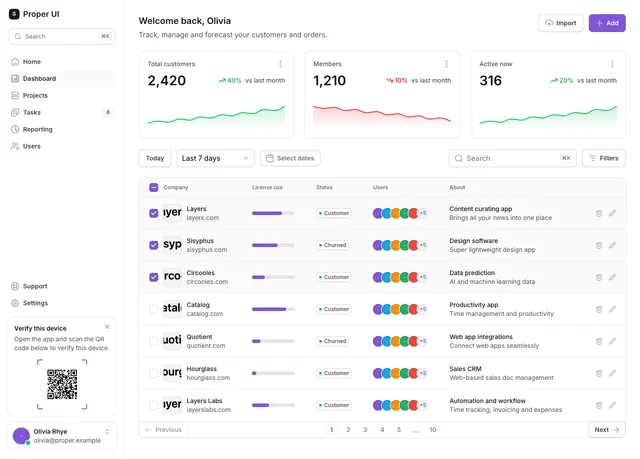The width and height of the screenshot is (640, 459).
Task: Click the Hourglass license use bar
Action: pyautogui.click(x=273, y=373)
